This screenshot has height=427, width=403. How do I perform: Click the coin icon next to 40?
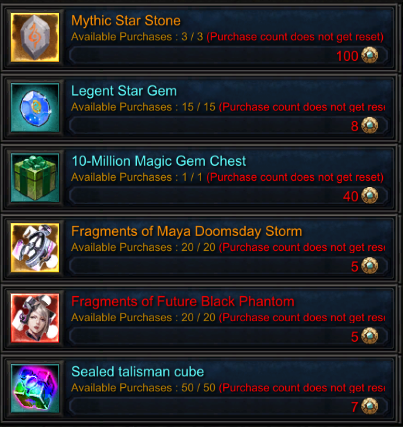pyautogui.click(x=370, y=196)
